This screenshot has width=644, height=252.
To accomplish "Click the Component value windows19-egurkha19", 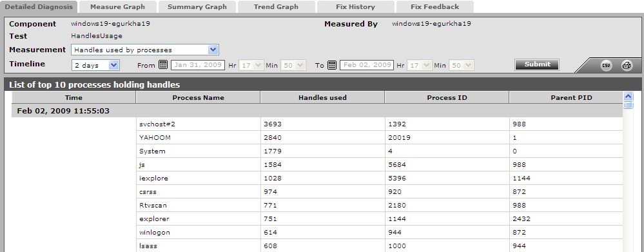I will point(110,24).
